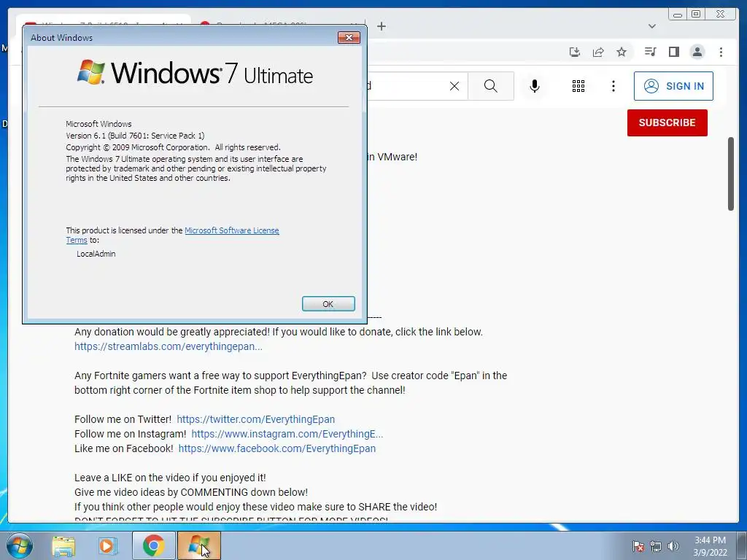
Task: Open Windows Explorer from taskbar
Action: pyautogui.click(x=63, y=546)
